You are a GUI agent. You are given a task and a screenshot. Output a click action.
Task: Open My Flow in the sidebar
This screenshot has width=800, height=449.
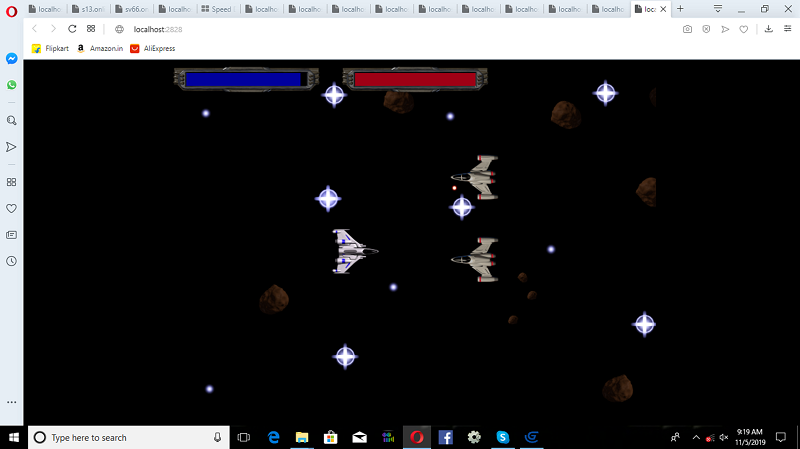pyautogui.click(x=11, y=147)
